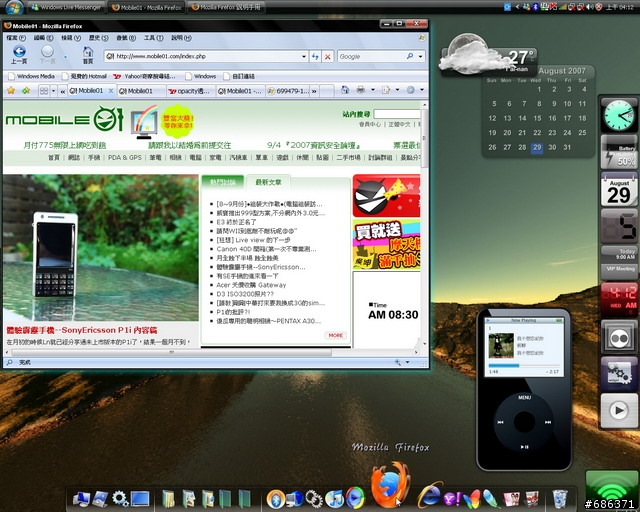
Task: Open Windows Live Messenger butterfly dock icon
Action: pyautogui.click(x=471, y=499)
